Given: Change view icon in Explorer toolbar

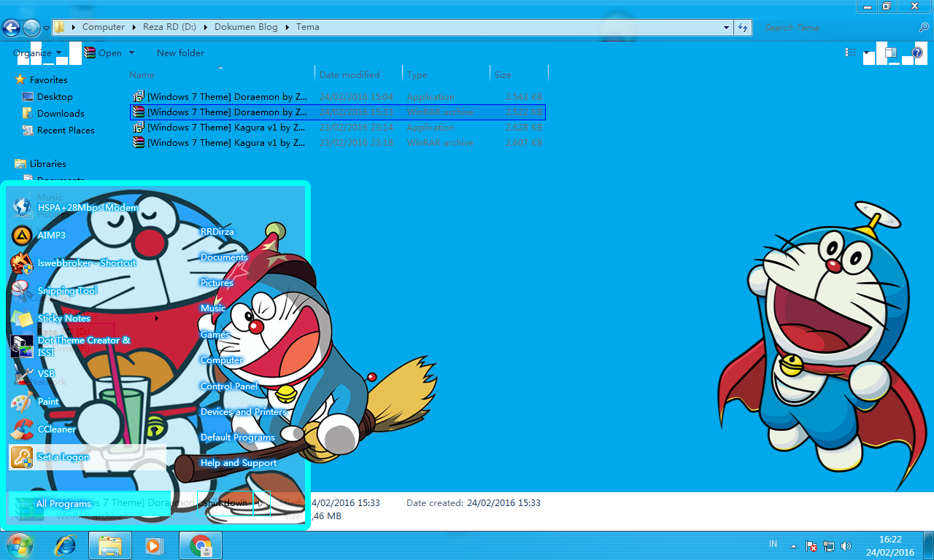Looking at the screenshot, I should click(851, 52).
